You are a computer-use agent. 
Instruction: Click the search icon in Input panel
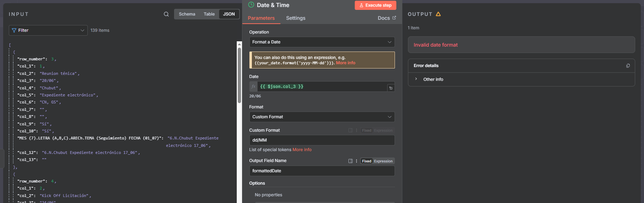coord(166,14)
